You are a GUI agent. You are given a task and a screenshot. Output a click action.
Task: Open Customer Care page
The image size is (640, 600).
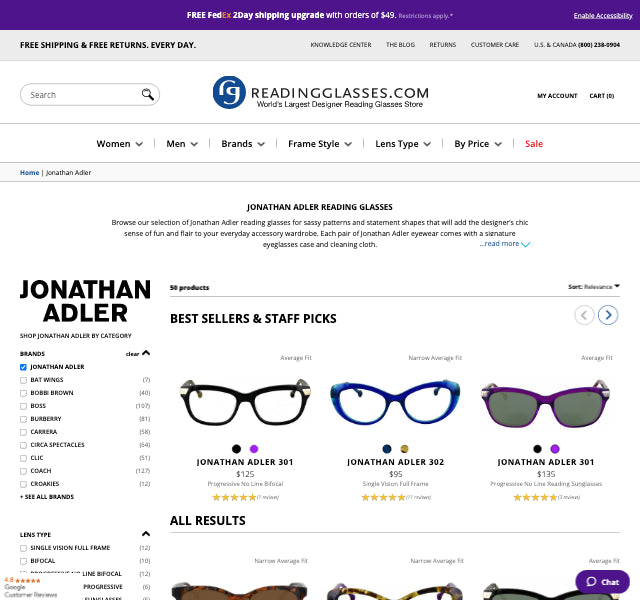(x=495, y=44)
